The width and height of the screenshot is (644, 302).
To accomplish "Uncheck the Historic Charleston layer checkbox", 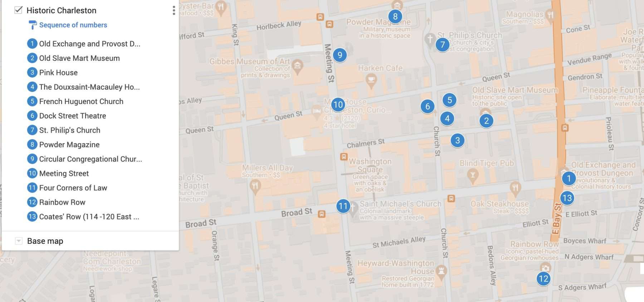I will click(18, 10).
